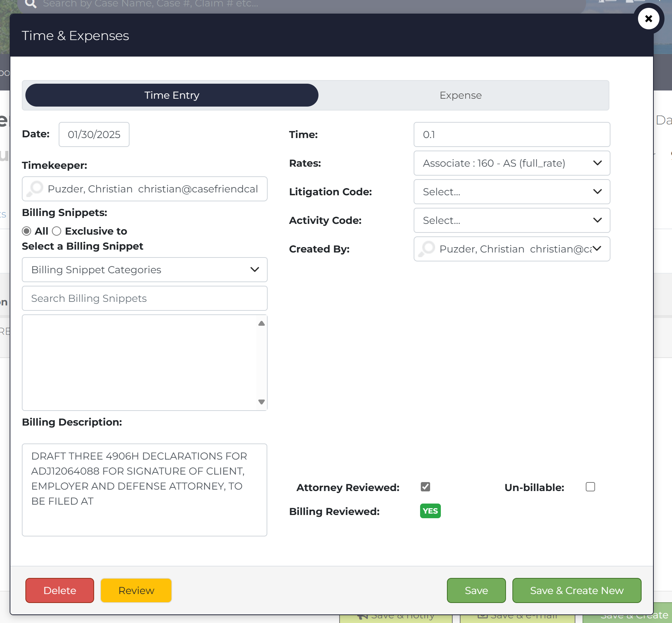Click the green YES Billing Reviewed badge
This screenshot has width=672, height=623.
pos(430,511)
